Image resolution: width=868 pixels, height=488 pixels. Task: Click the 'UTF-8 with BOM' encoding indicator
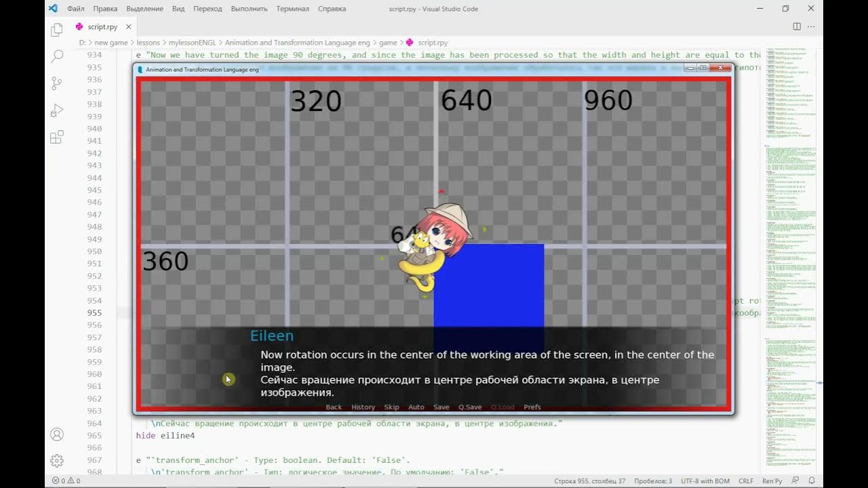click(705, 481)
